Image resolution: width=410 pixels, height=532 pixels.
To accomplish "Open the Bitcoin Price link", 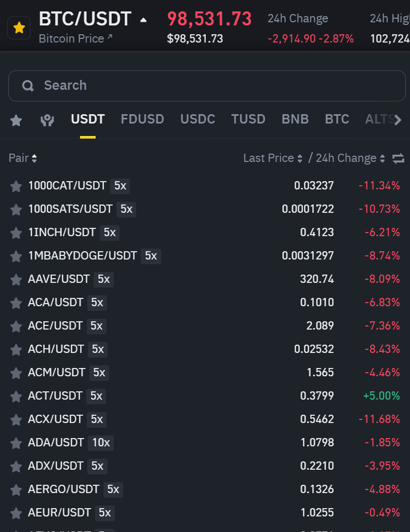I will point(75,38).
